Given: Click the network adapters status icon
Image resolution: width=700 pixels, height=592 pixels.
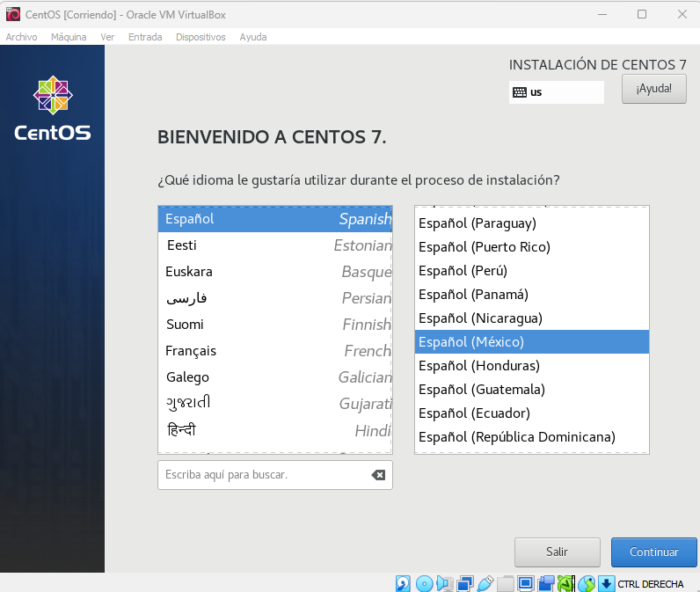Looking at the screenshot, I should 464,583.
